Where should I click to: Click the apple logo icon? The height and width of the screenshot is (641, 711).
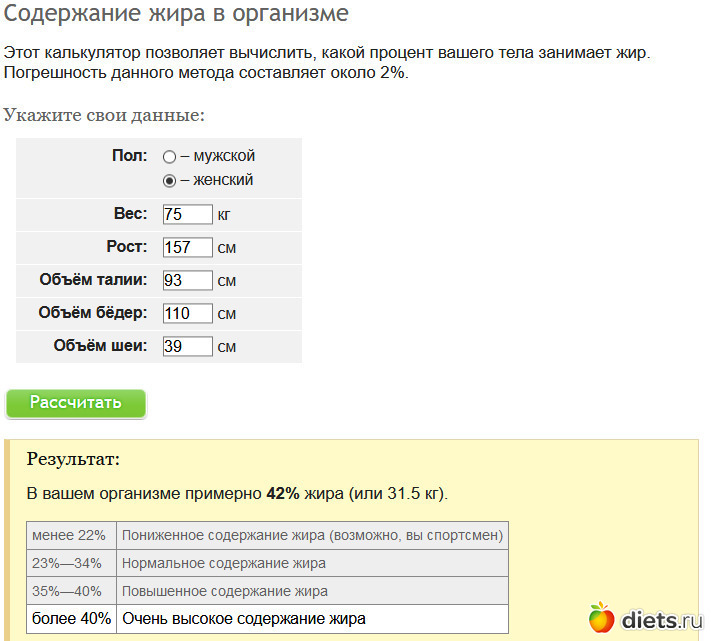601,618
